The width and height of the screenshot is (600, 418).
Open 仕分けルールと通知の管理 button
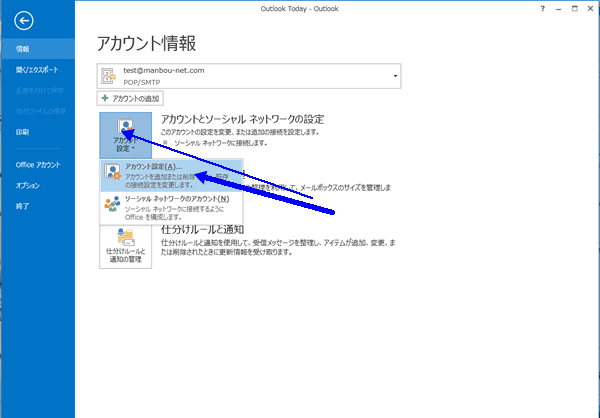(x=126, y=247)
